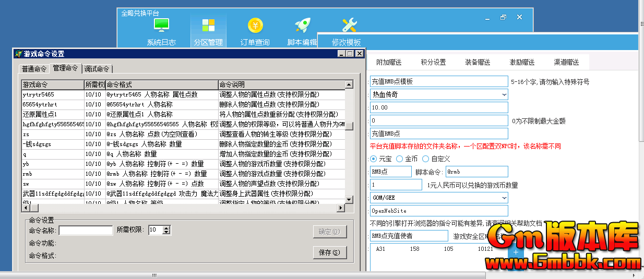Select the 自定义 radio option
Image resolution: width=644 pixels, height=279 pixels.
(x=426, y=159)
